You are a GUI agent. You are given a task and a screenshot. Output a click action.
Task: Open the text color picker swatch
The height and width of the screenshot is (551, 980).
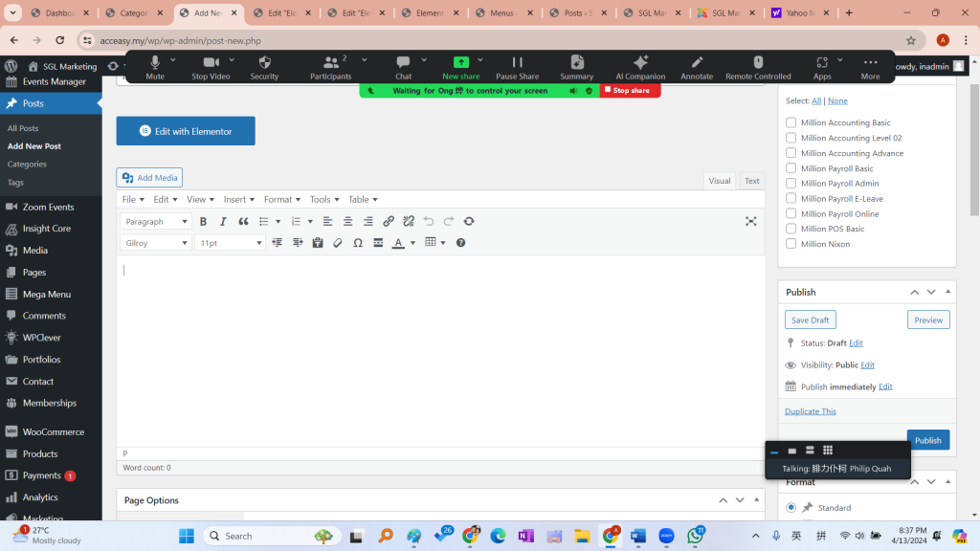(398, 243)
